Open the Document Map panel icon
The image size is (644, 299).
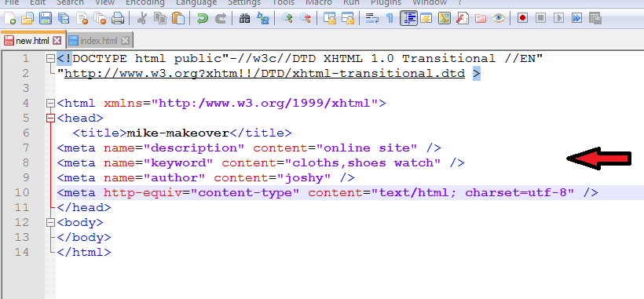[445, 19]
